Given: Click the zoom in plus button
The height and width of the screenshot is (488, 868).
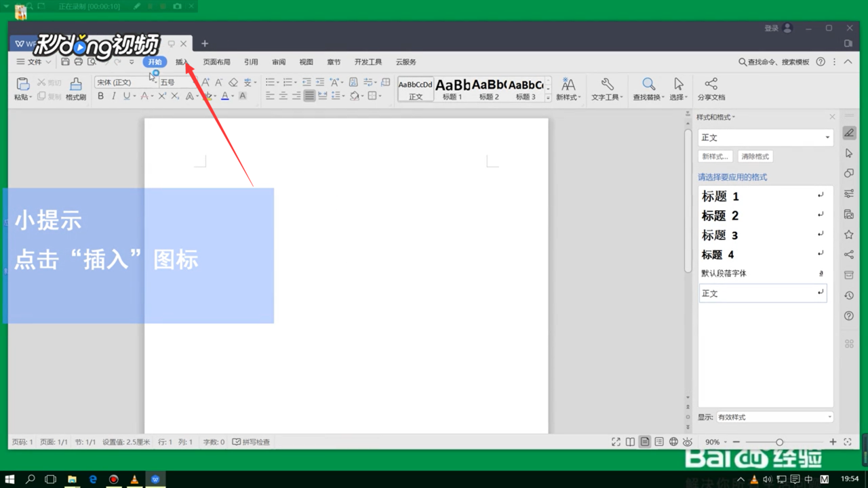Looking at the screenshot, I should tap(833, 442).
